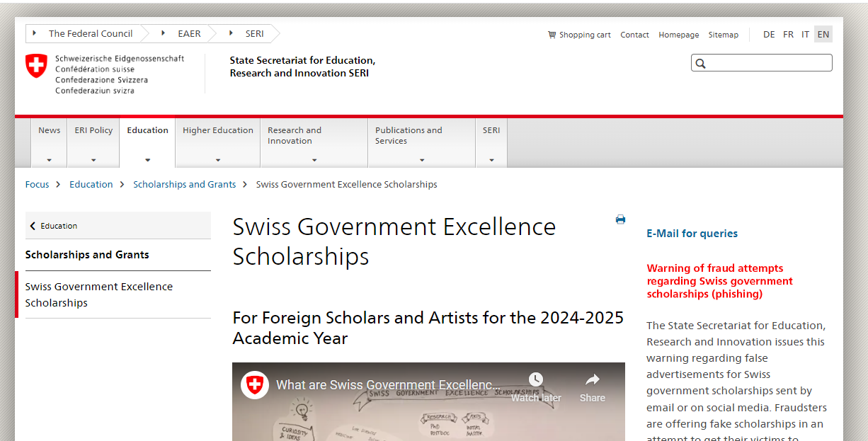
Task: Click Scholarships and Grants breadcrumb link
Action: point(184,184)
